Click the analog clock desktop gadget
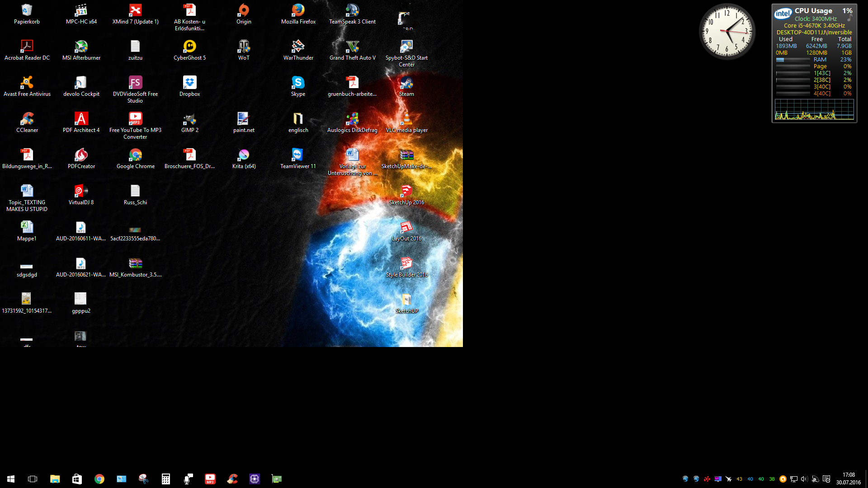The image size is (868, 488). point(726,32)
